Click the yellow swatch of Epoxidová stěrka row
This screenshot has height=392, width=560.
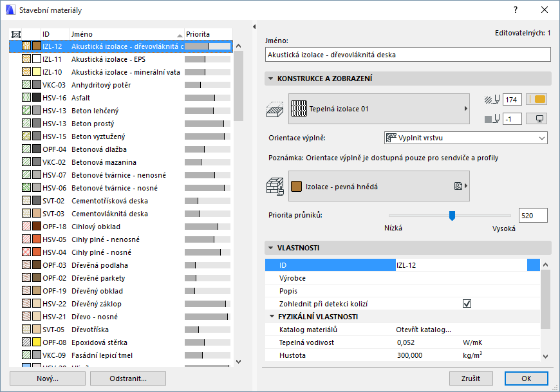coord(37,342)
